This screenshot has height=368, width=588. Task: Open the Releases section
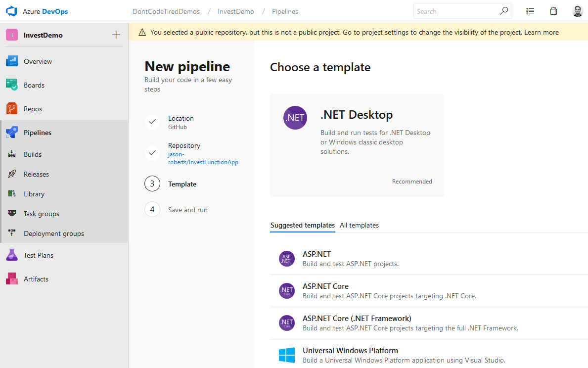tap(37, 174)
